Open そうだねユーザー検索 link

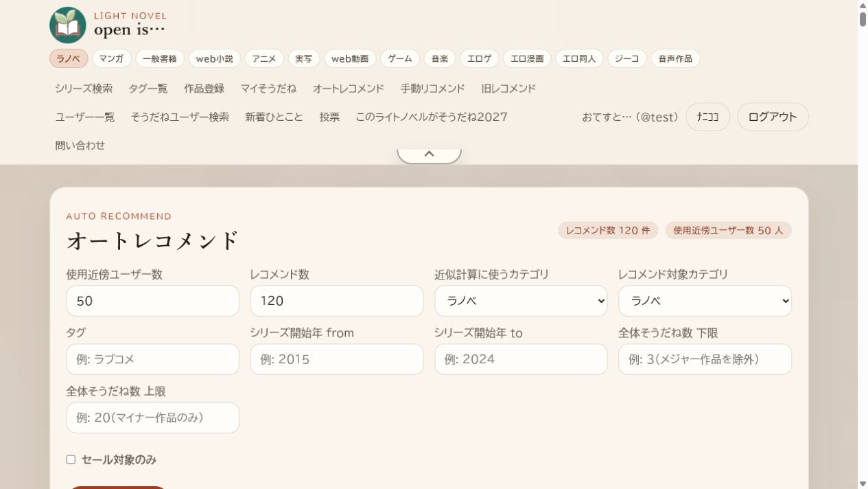[x=180, y=117]
